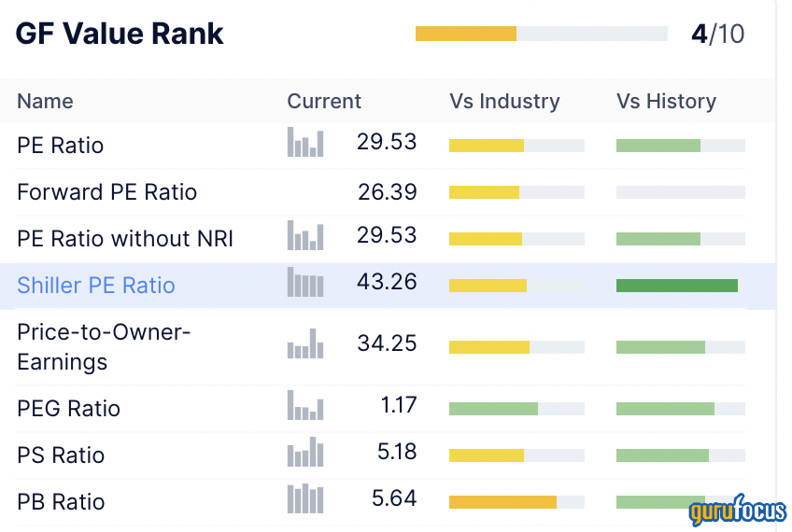
Task: Click the PE Ratio without NRI name
Action: coord(125,239)
